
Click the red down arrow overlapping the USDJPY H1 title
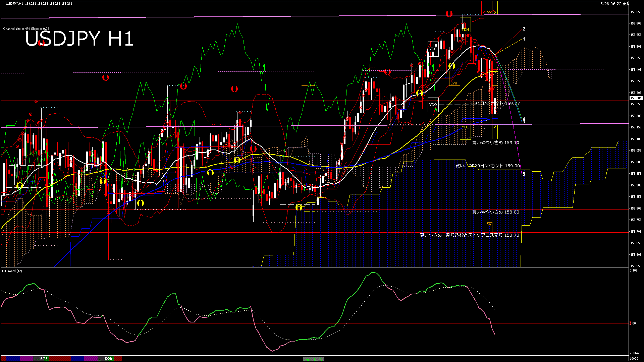(42, 43)
